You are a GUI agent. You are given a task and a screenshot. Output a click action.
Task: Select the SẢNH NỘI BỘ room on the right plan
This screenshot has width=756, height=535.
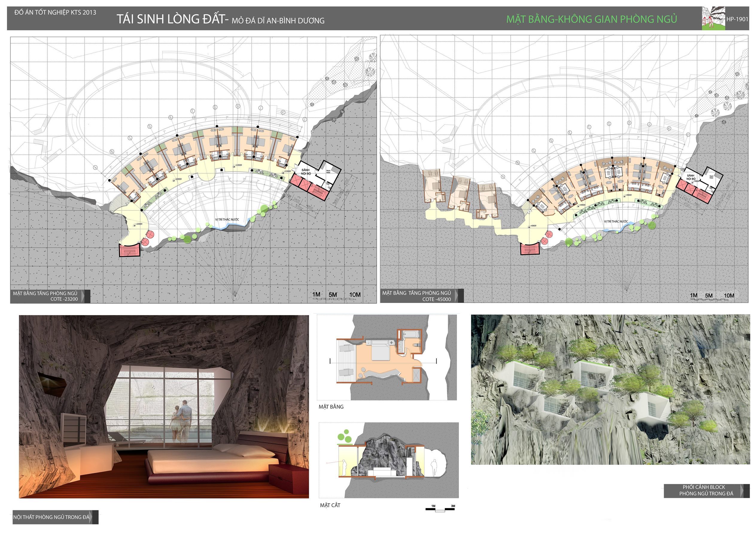pyautogui.click(x=690, y=177)
